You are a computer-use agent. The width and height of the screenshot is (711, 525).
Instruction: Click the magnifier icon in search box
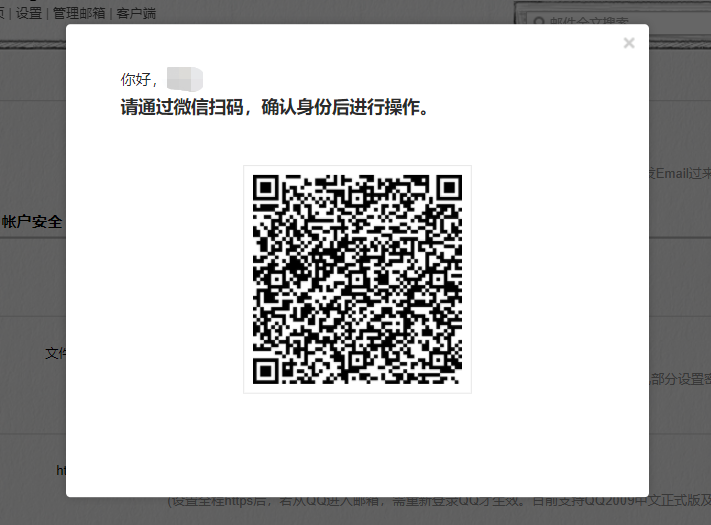[540, 22]
